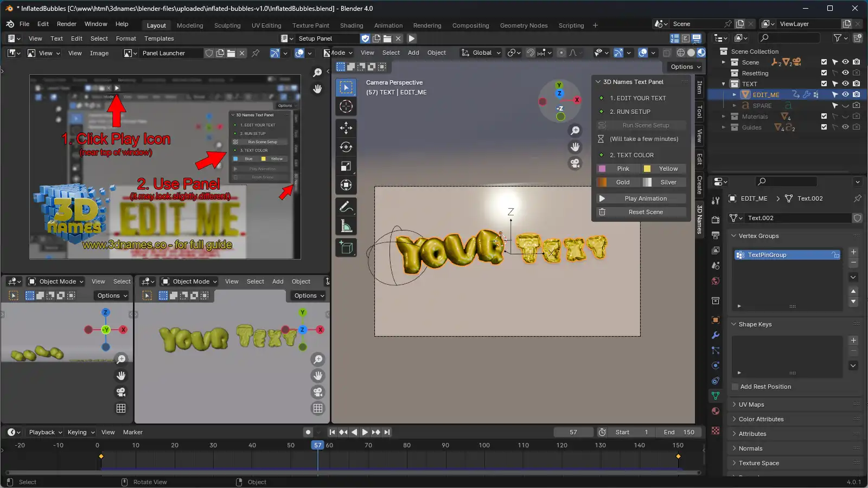Switch to the Modeling workspace tab
This screenshot has height=488, width=868.
click(190, 25)
